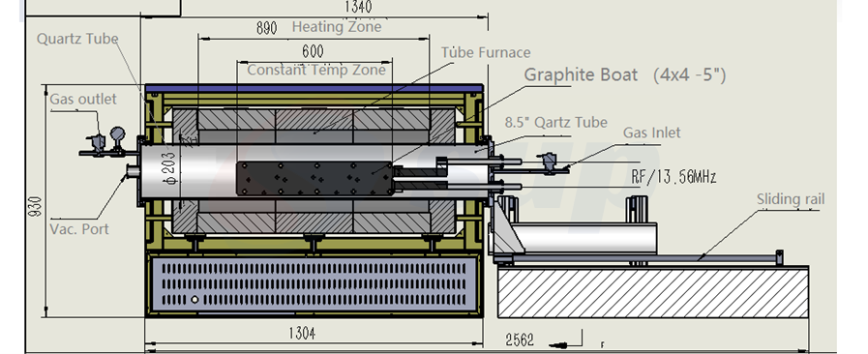Click the blue top cover of the furnace
868x354 pixels.
click(314, 88)
